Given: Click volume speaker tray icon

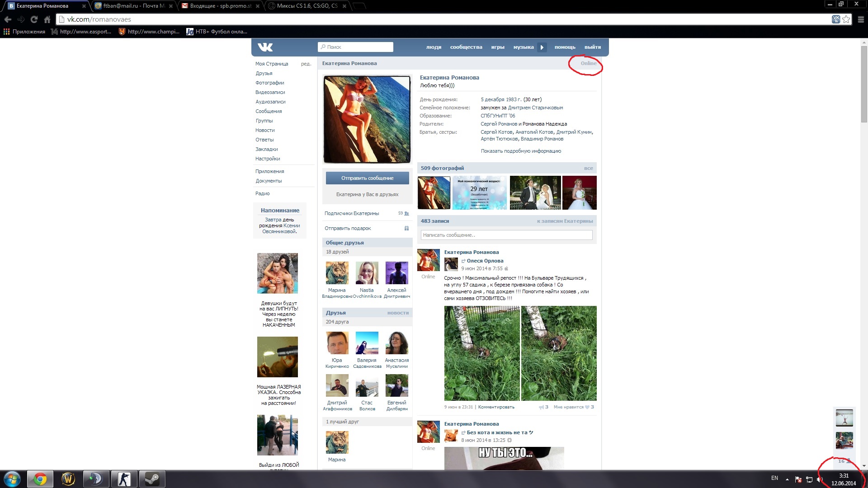Looking at the screenshot, I should [820, 479].
